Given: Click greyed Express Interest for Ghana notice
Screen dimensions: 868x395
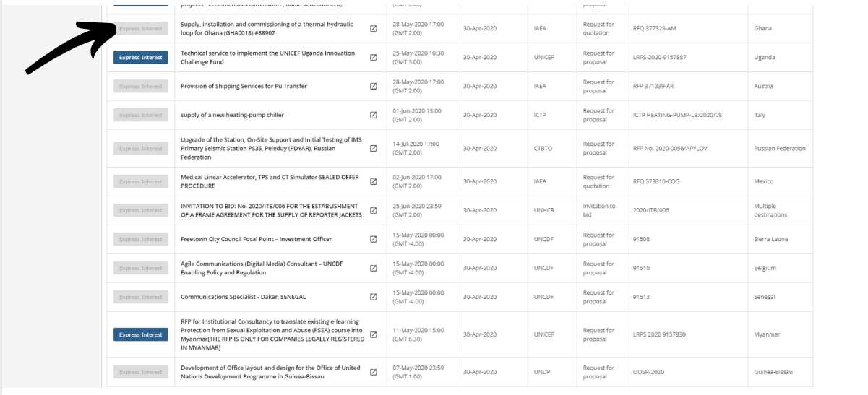Looking at the screenshot, I should (x=141, y=29).
